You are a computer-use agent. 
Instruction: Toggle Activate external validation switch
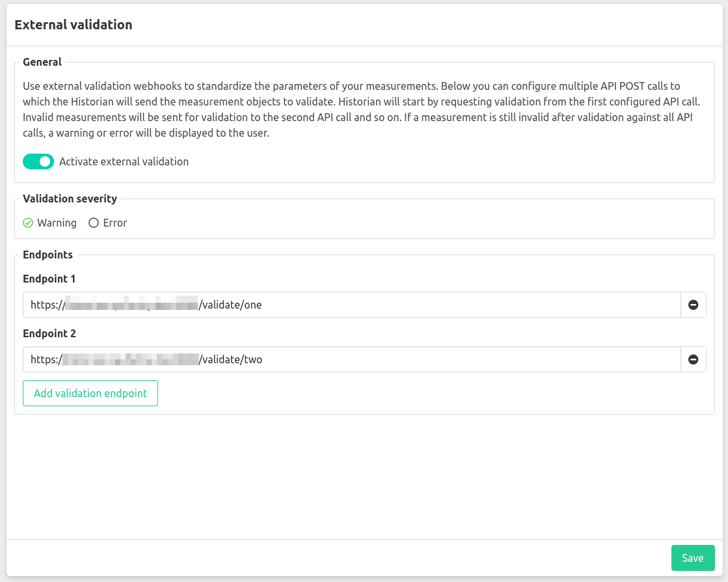click(38, 161)
